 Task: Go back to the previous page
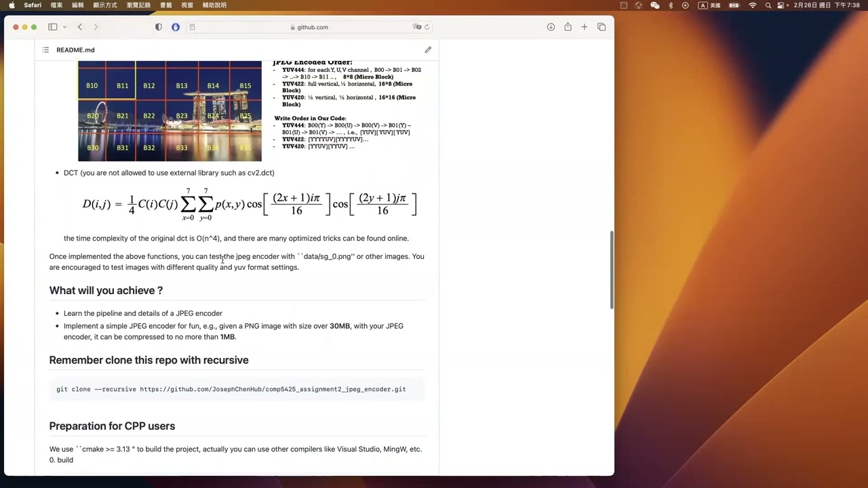coord(80,27)
